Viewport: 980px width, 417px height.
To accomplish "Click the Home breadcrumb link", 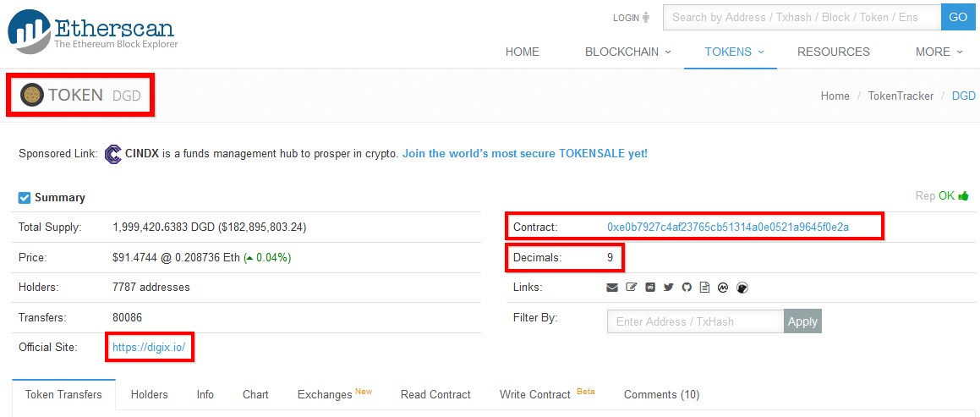I will pyautogui.click(x=835, y=96).
